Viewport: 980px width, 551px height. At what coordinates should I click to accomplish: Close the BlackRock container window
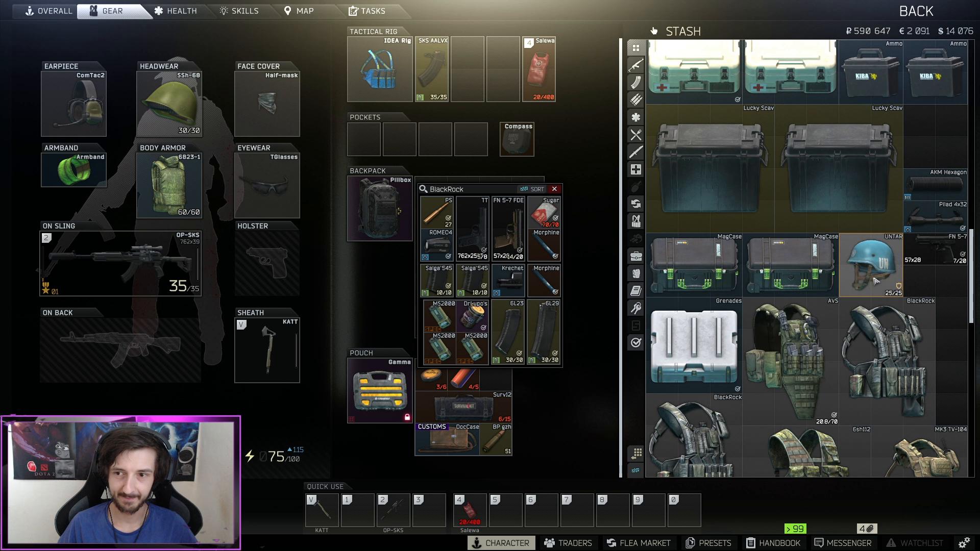(554, 189)
